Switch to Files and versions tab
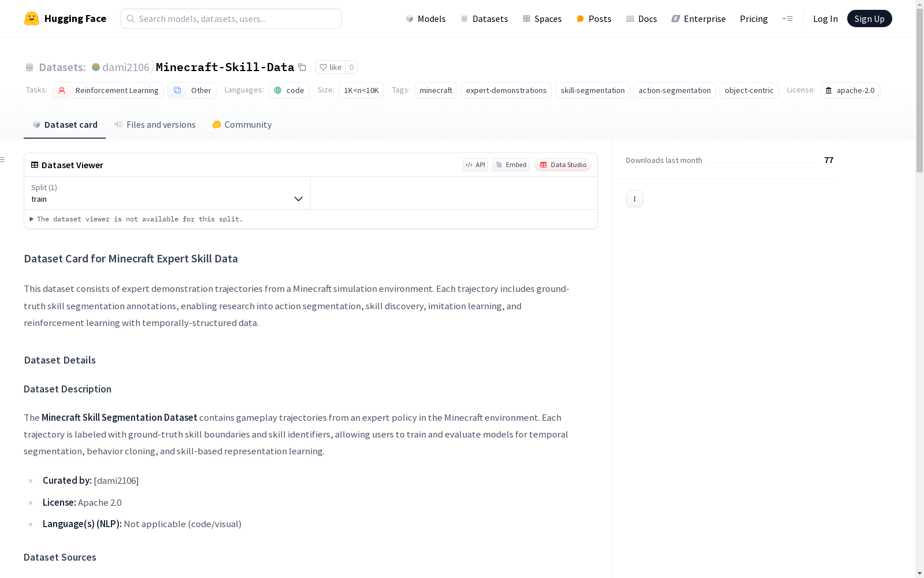Screen dimensions: 924x578 [155, 125]
